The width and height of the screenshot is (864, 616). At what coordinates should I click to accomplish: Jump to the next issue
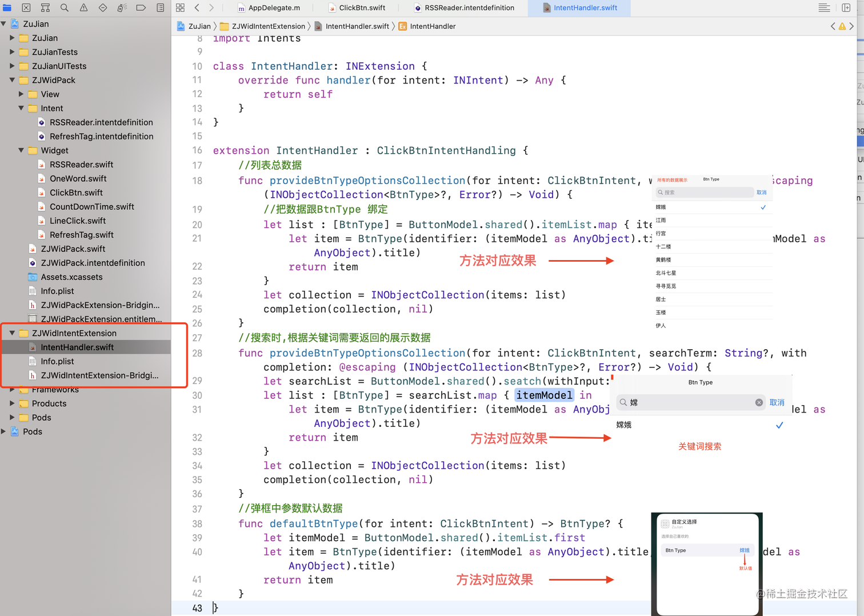pos(851,26)
